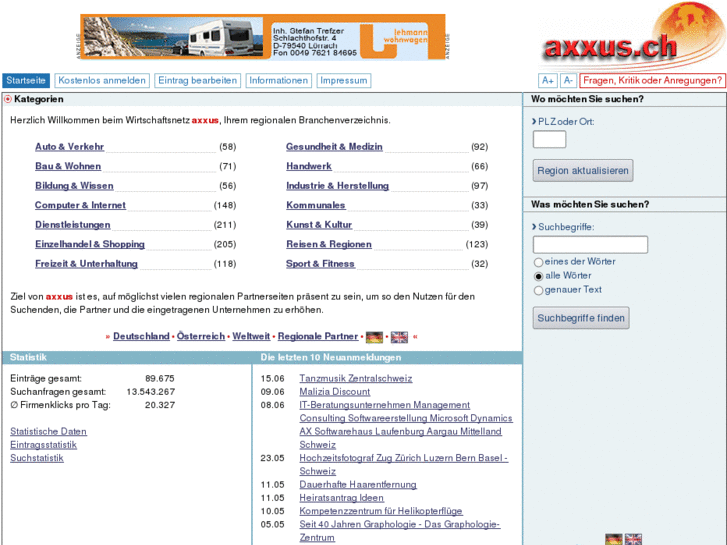Focus the Suchbegriffe text field
727x545 pixels.
coord(590,244)
